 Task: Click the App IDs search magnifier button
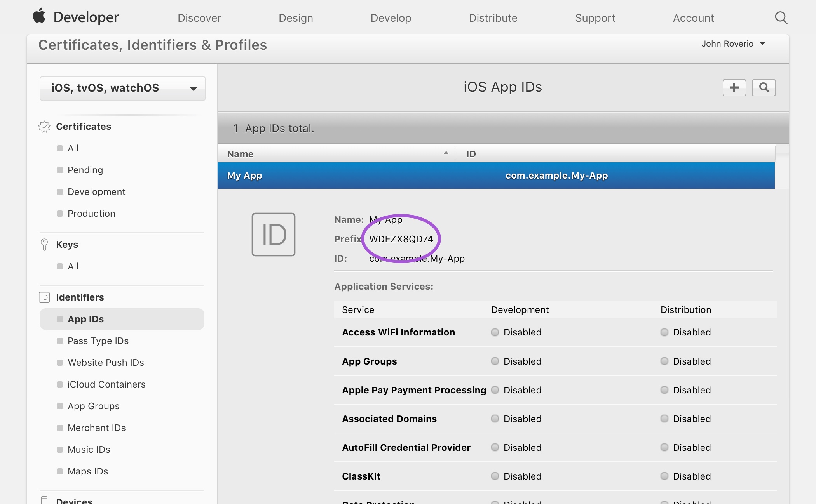pyautogui.click(x=764, y=88)
